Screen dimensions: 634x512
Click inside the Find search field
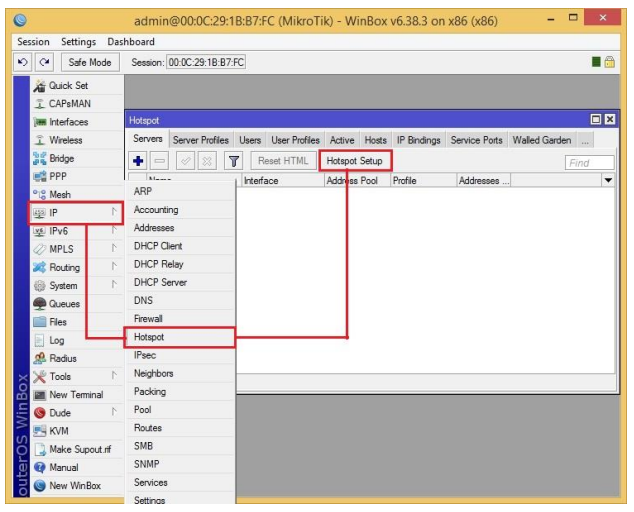pos(589,163)
